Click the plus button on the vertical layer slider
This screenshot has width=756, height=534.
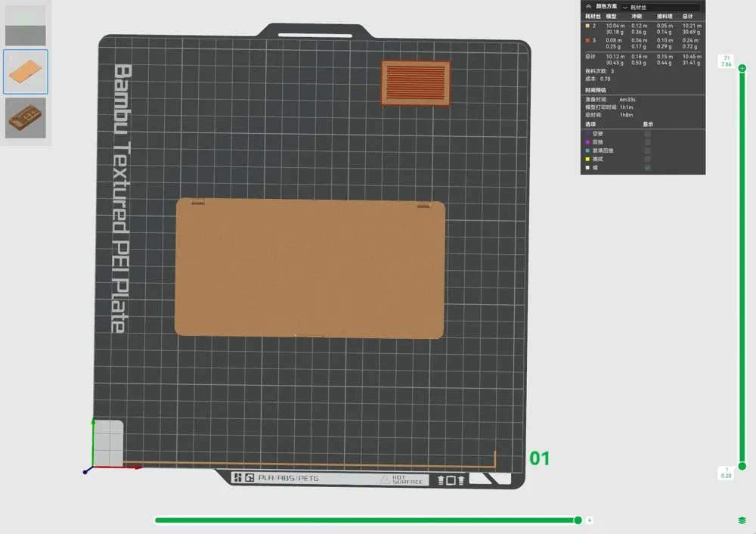(742, 67)
